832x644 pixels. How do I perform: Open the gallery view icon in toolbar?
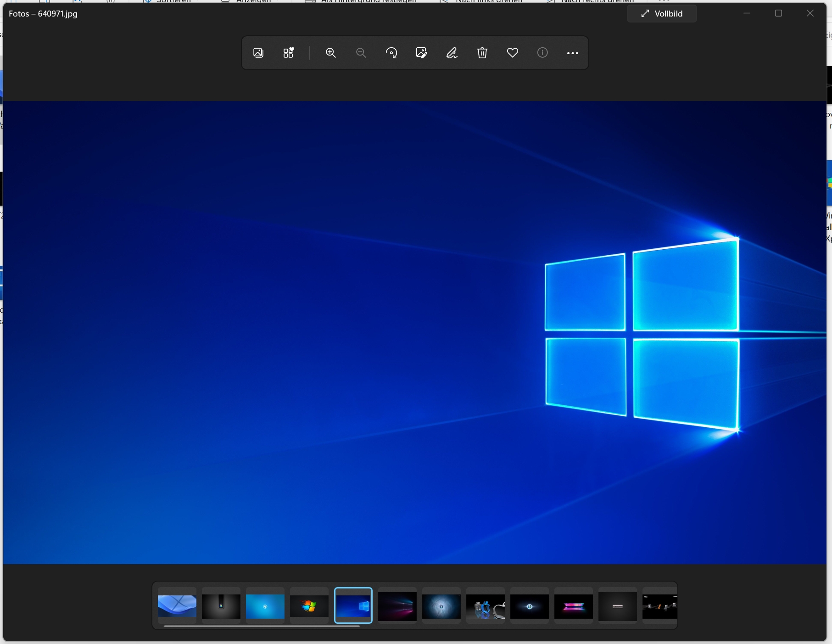(x=258, y=53)
